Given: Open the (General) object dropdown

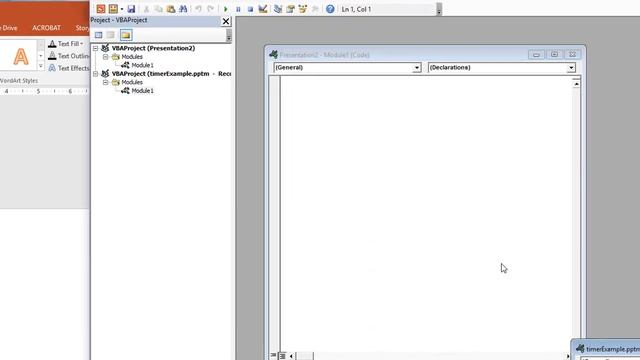Looking at the screenshot, I should click(416, 68).
